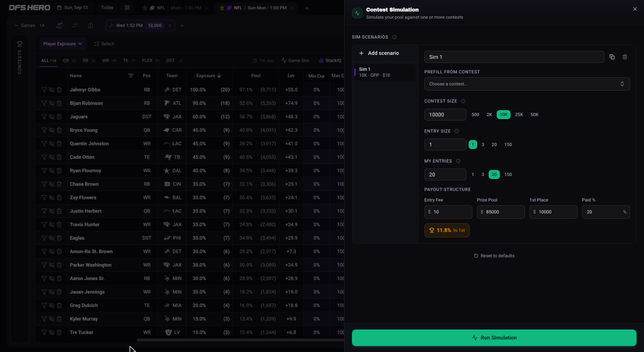Switch to the QB position tab
The height and width of the screenshot is (352, 644).
coord(69,61)
